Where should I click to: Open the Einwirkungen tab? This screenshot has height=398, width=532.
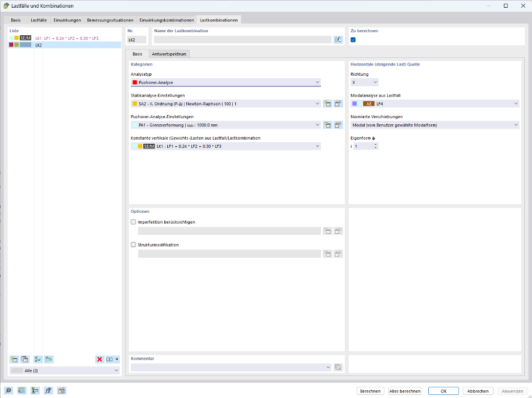click(67, 20)
